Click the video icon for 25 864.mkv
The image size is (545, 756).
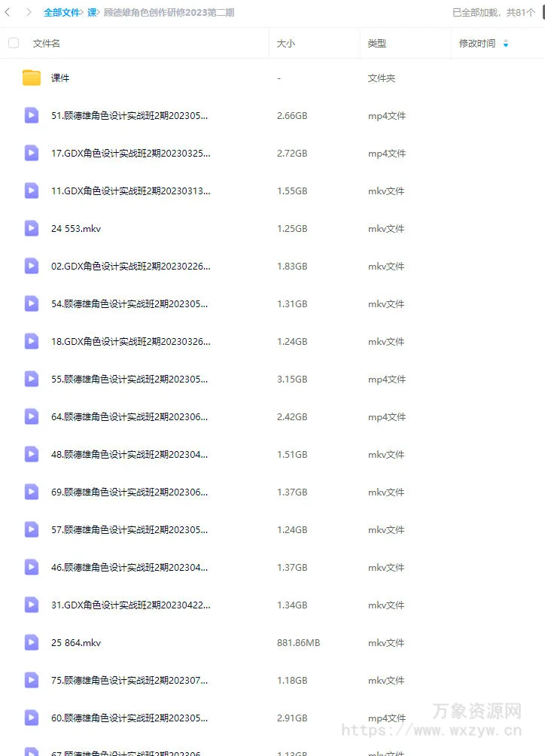(32, 642)
